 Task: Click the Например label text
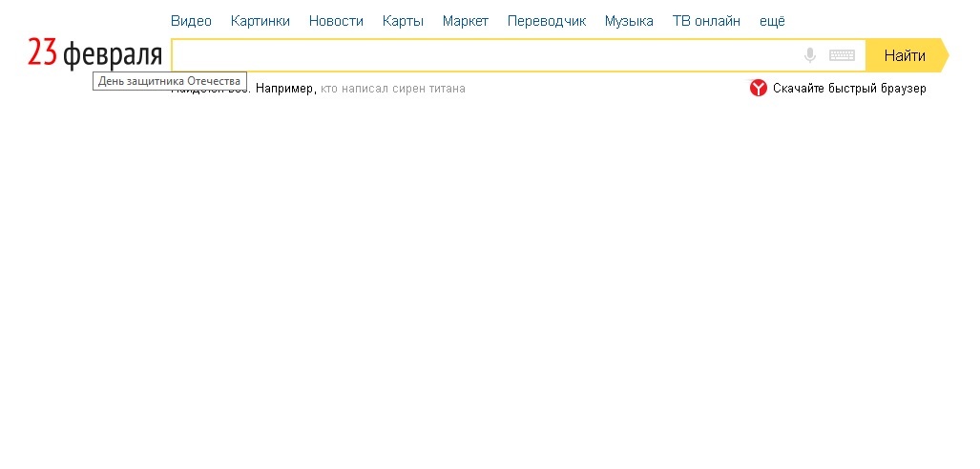286,89
